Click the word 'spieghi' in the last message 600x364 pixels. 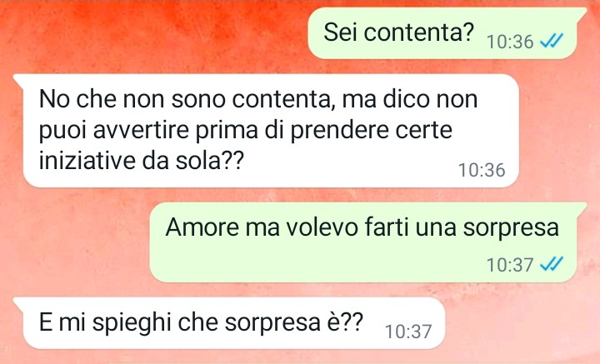tap(132, 323)
